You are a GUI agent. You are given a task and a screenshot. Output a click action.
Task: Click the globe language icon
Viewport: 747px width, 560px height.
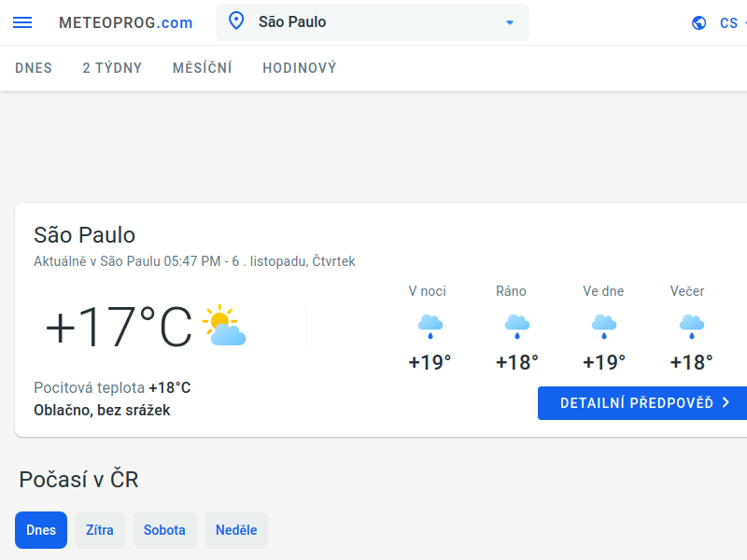click(x=699, y=23)
